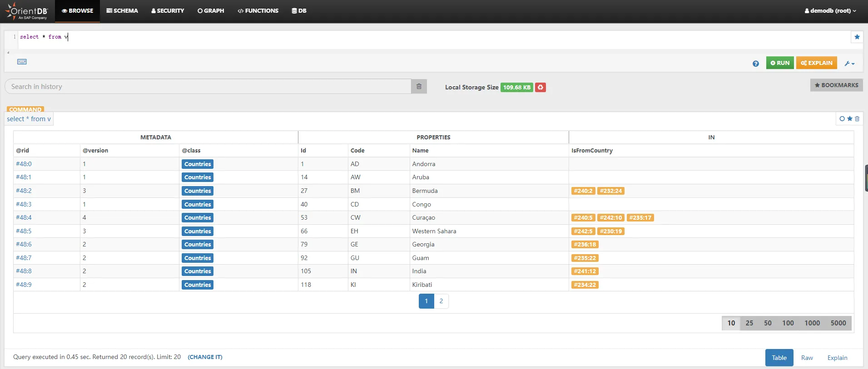Open the keyboard shortcuts icon

tap(22, 62)
